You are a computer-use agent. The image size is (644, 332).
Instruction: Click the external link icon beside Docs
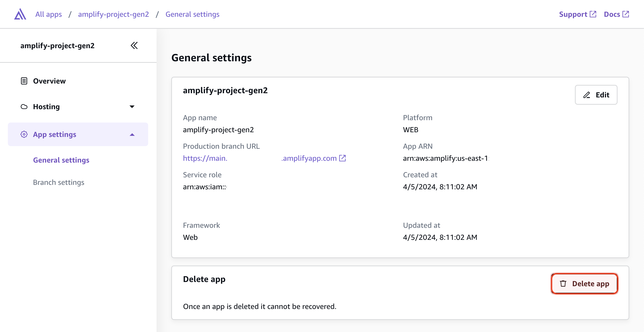point(626,14)
